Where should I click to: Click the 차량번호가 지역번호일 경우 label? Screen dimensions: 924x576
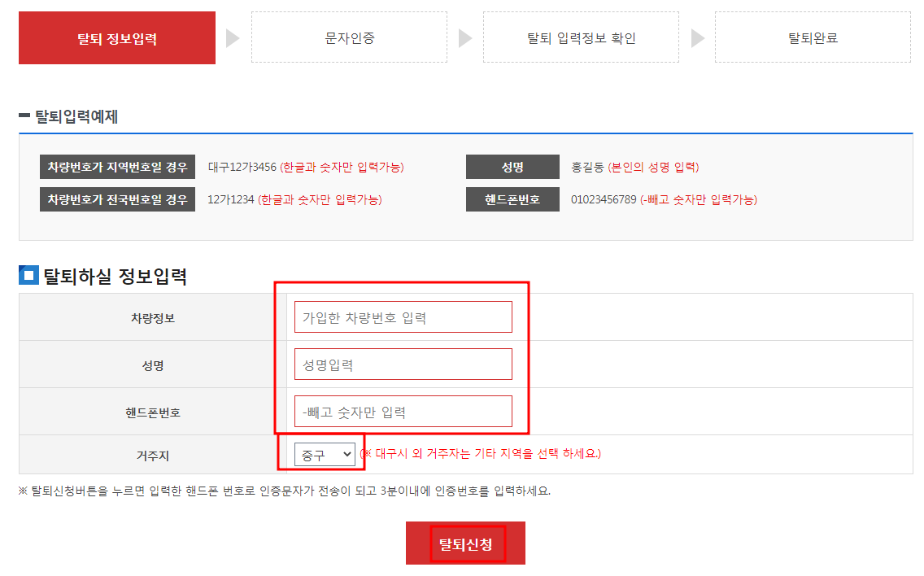(117, 166)
